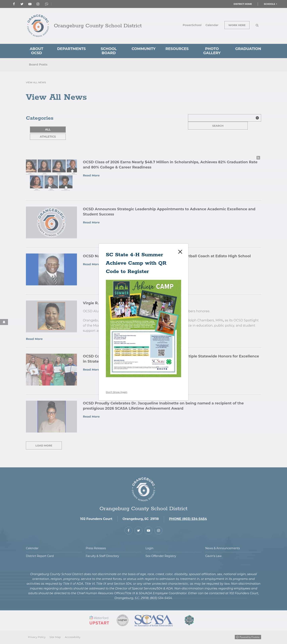Open footer Calendar link

(32, 548)
